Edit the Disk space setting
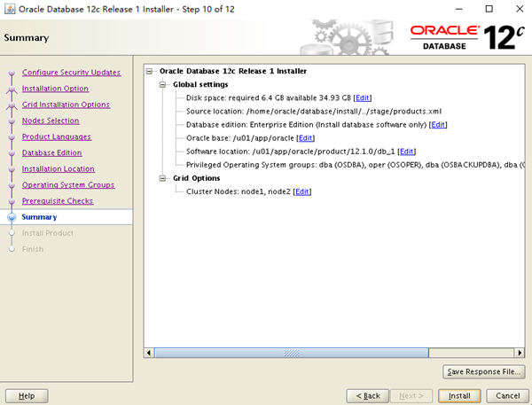The height and width of the screenshot is (405, 532). [x=363, y=97]
